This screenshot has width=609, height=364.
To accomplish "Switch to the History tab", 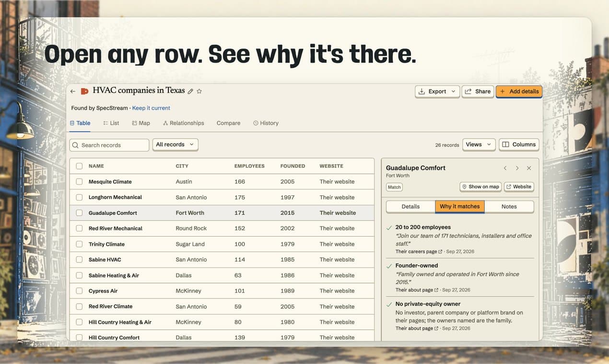I will 266,123.
